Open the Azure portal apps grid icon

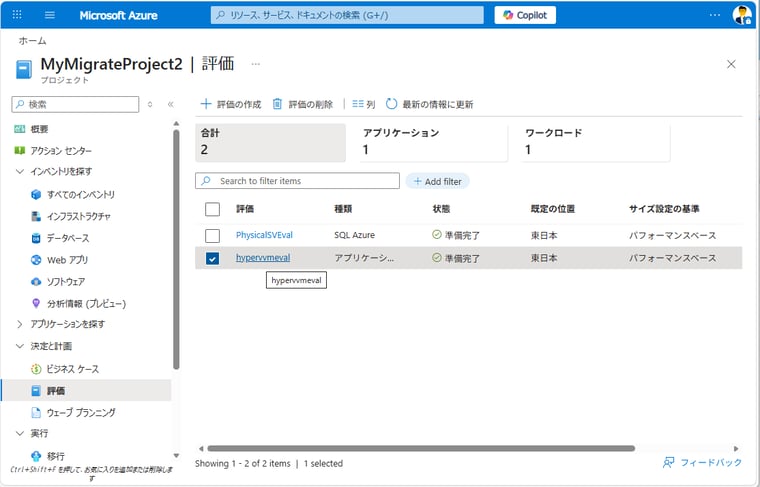click(x=17, y=15)
